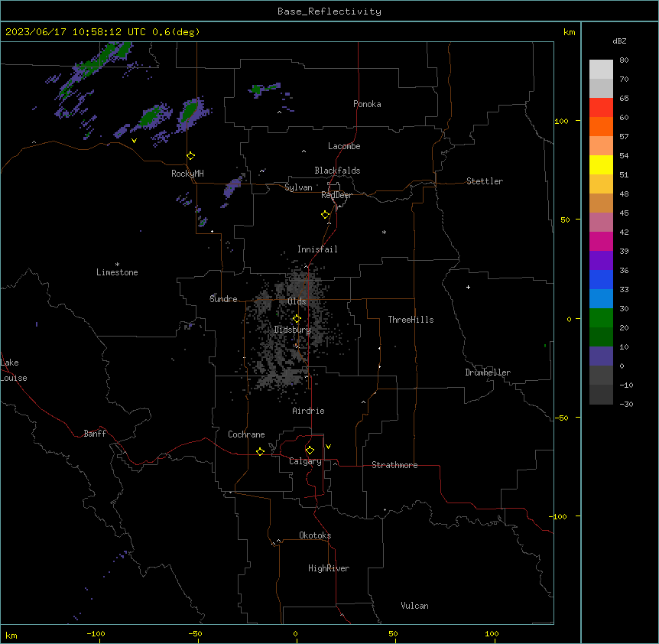Viewport: 659px width, 644px height.
Task: Click the asterisk marker above Limestone
Action: pyautogui.click(x=117, y=265)
